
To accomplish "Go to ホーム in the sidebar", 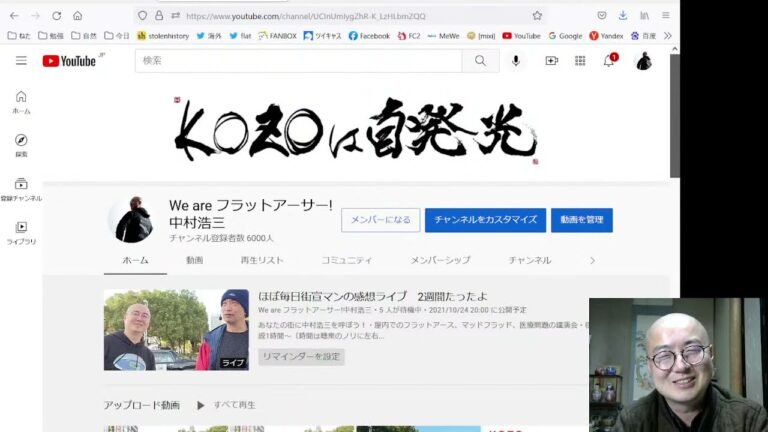I will pos(21,102).
